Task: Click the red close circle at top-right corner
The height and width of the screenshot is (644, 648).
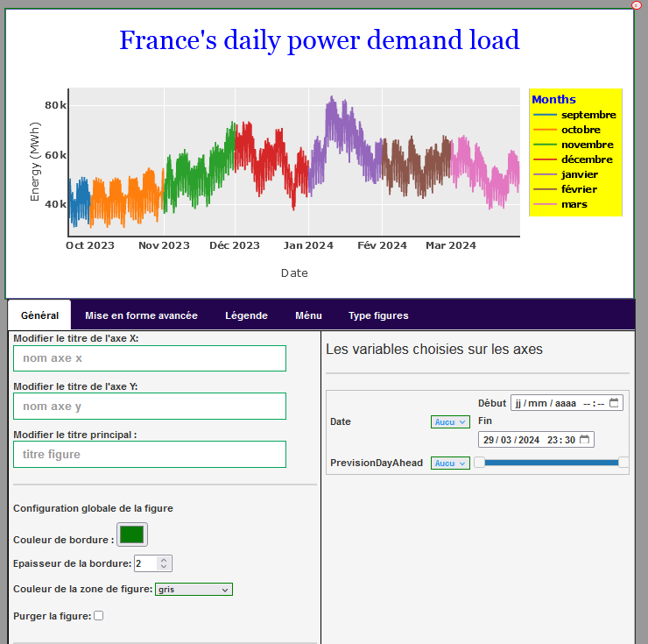Action: coord(637,4)
